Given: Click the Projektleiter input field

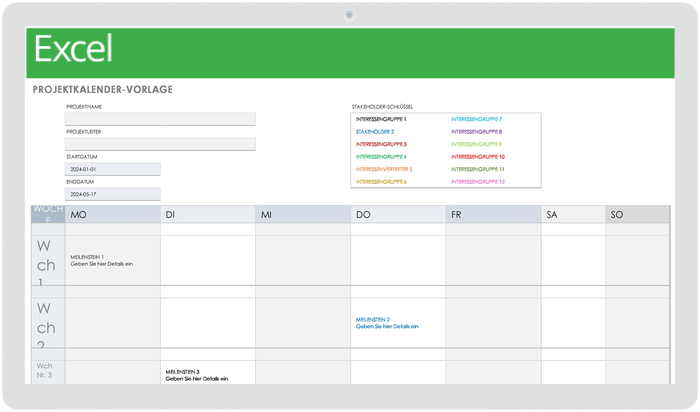Looking at the screenshot, I should 160,144.
